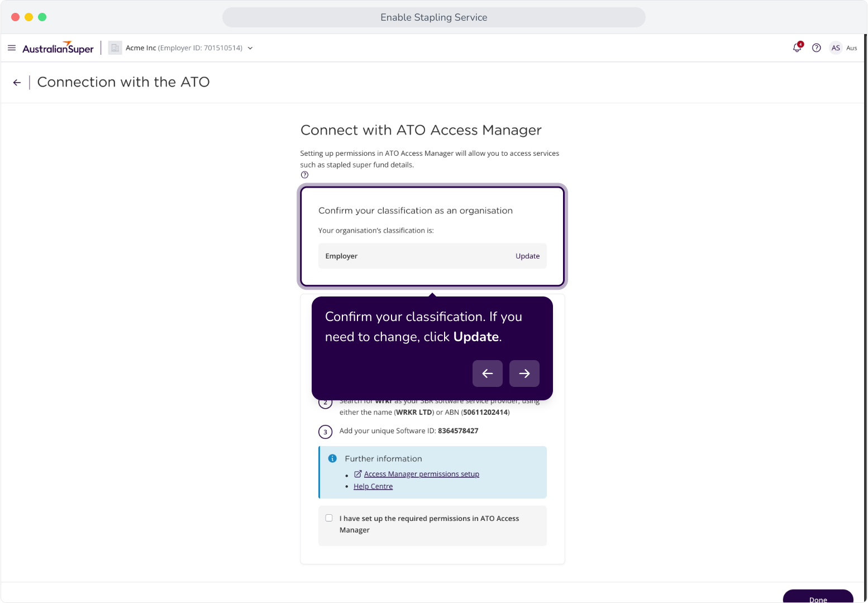Viewport: 868px width, 603px height.
Task: Click the Enable Stapling Service title bar
Action: tap(434, 17)
